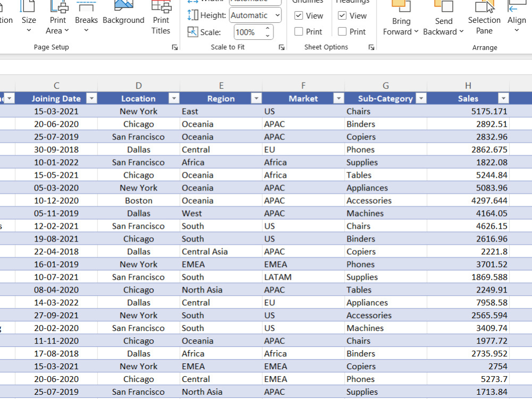Select sales value 3409.74

click(468, 328)
